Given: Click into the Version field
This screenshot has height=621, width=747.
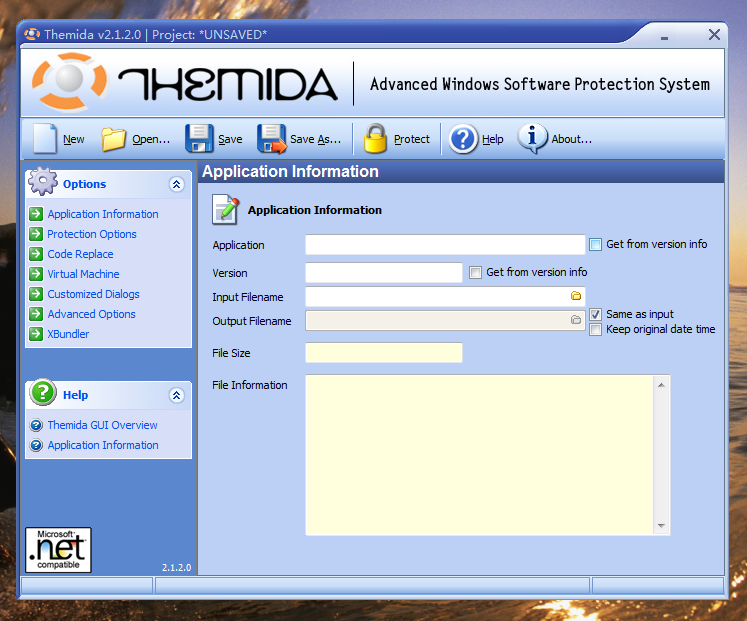Looking at the screenshot, I should [384, 272].
